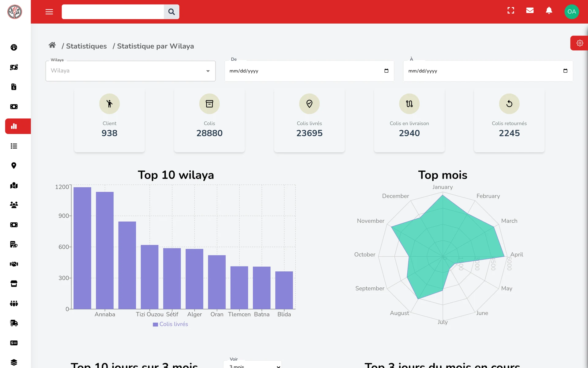Click the search magnifier button
Image resolution: width=588 pixels, height=368 pixels.
tap(171, 12)
